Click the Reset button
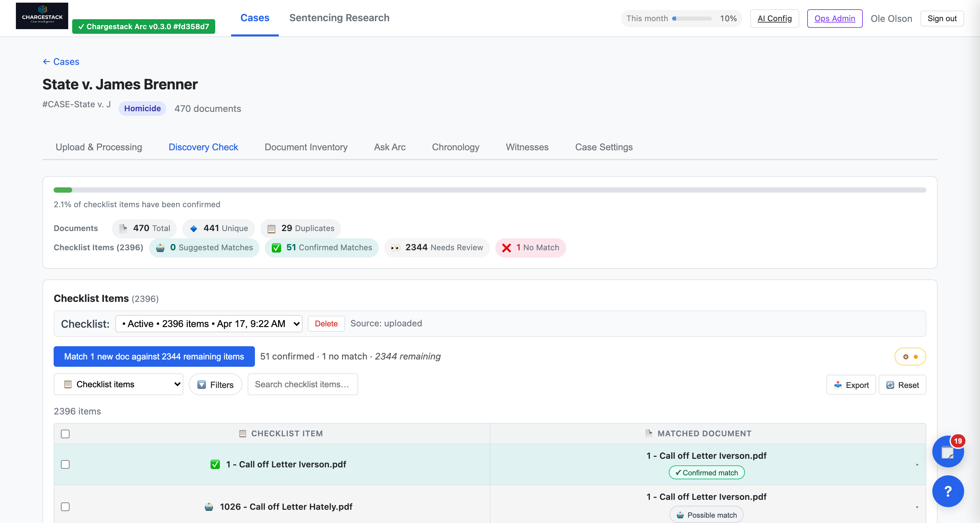 point(903,385)
